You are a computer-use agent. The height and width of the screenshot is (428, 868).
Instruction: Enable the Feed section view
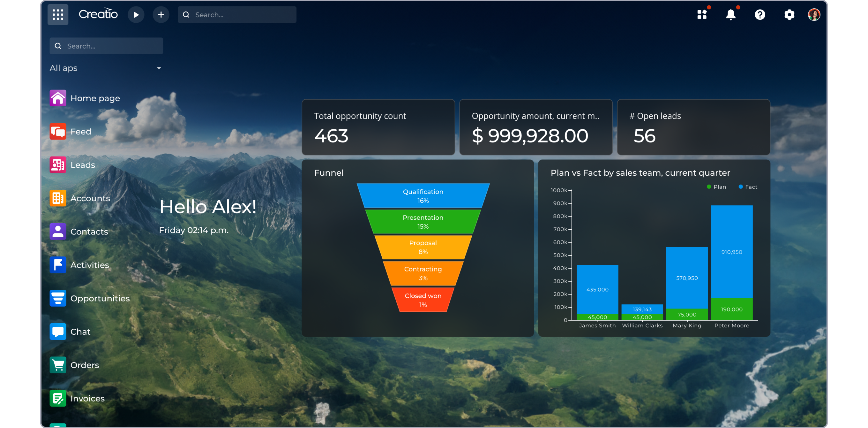[x=80, y=131]
